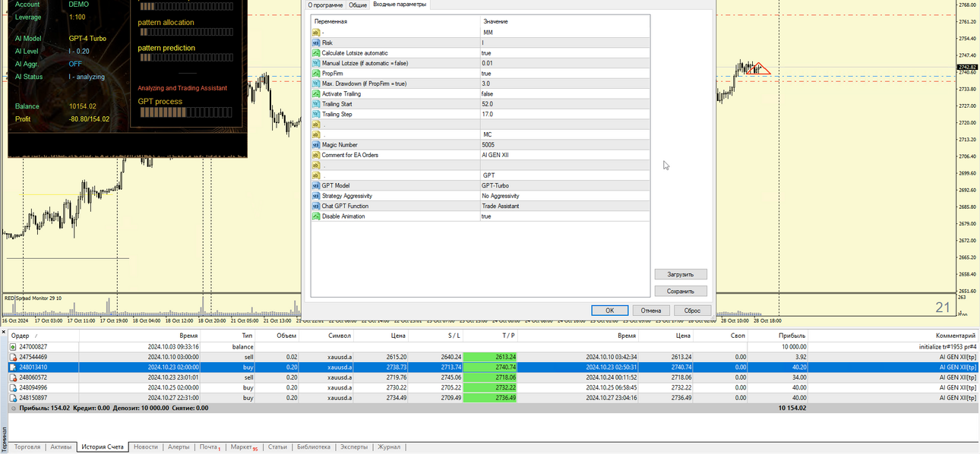The width and height of the screenshot is (980, 454).
Task: Click the Отмена button
Action: [651, 311]
